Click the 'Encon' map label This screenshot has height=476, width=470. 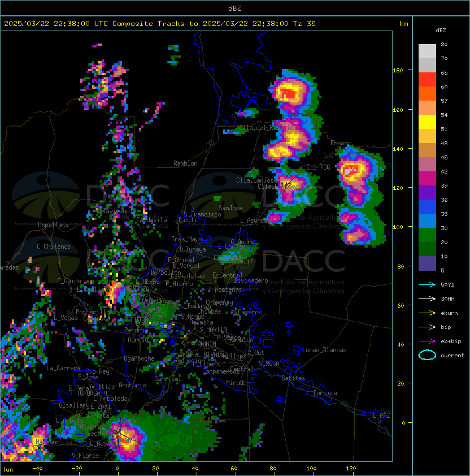(x=340, y=143)
